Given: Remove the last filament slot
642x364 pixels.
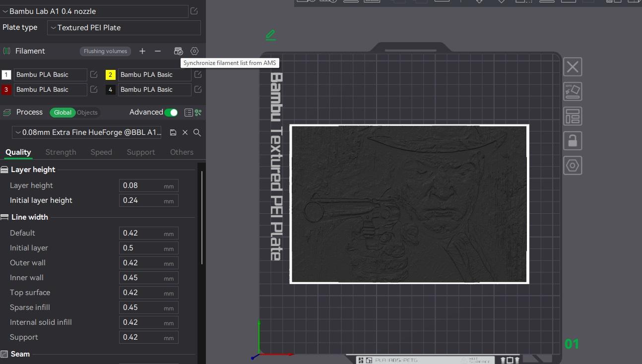Looking at the screenshot, I should [x=158, y=51].
